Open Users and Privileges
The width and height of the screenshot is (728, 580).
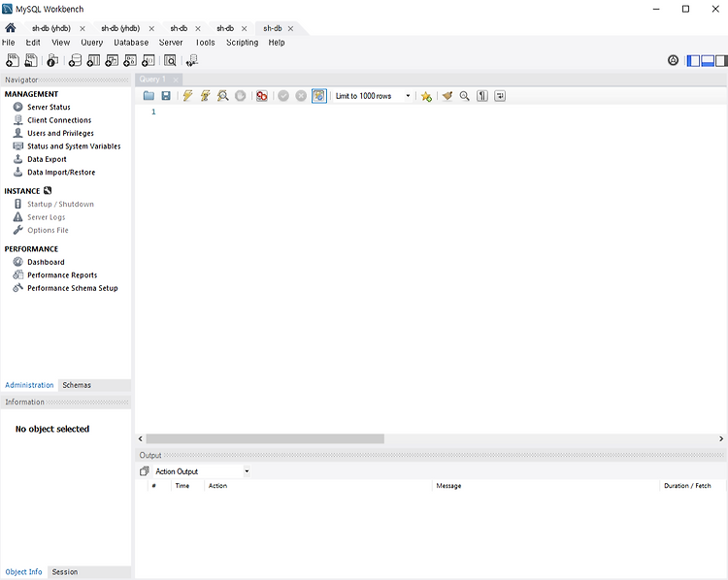tap(60, 133)
